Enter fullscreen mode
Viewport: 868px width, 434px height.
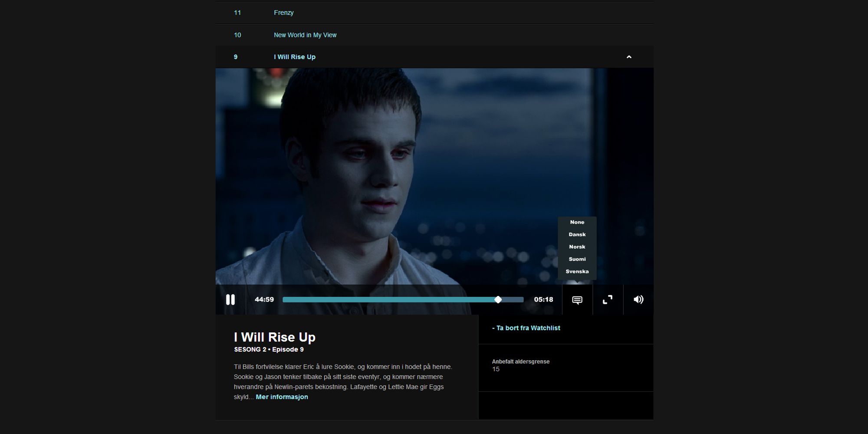[608, 299]
